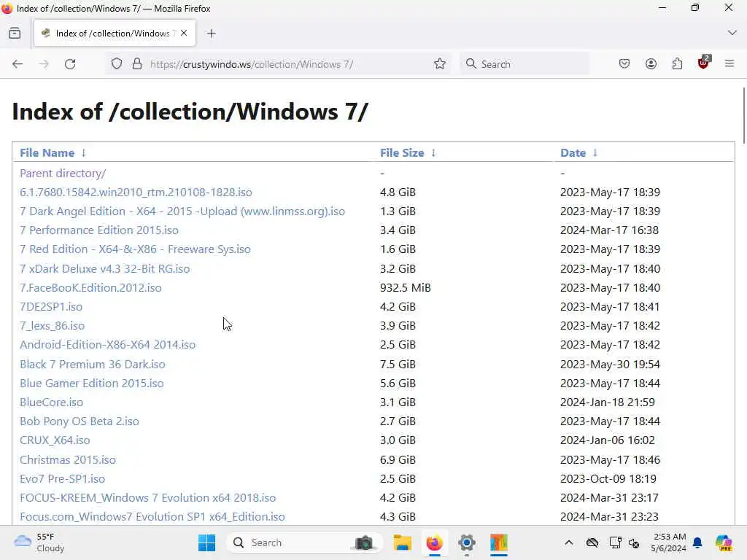Select the Index of /collection/Windows tab
The width and height of the screenshot is (747, 560).
pyautogui.click(x=115, y=34)
